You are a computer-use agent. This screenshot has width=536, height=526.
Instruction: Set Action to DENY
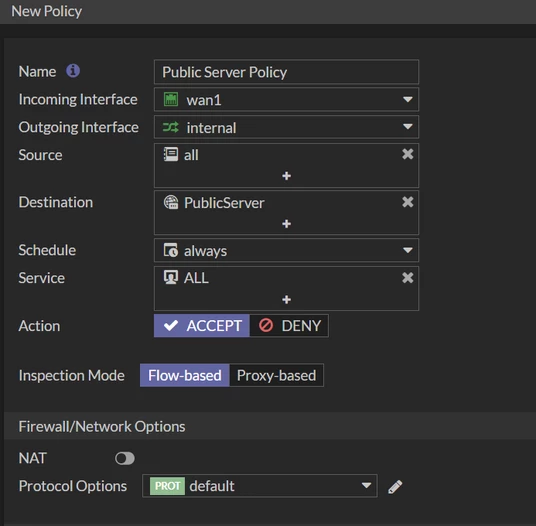pos(289,326)
